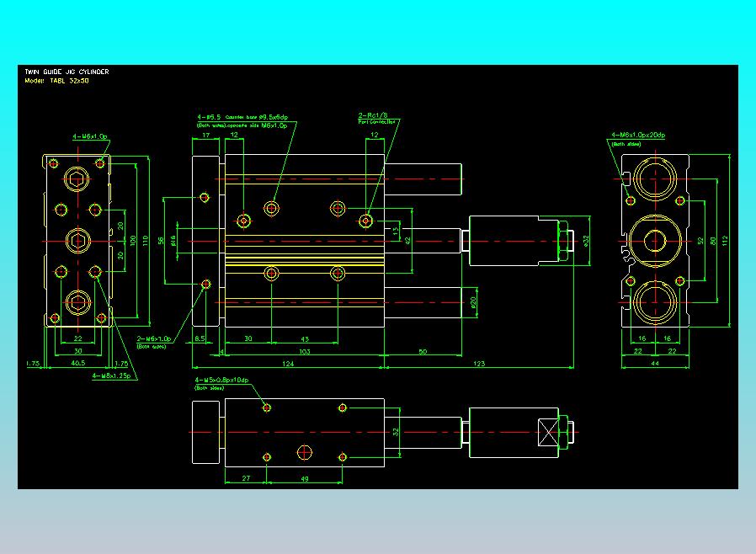Click the "ø32" diameter dimension
The image size is (756, 554).
tap(586, 240)
